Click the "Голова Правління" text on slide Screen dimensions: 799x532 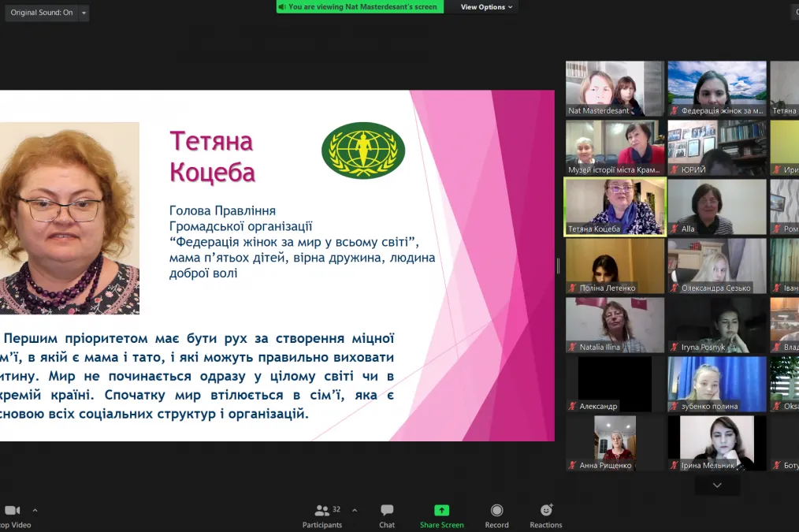222,210
